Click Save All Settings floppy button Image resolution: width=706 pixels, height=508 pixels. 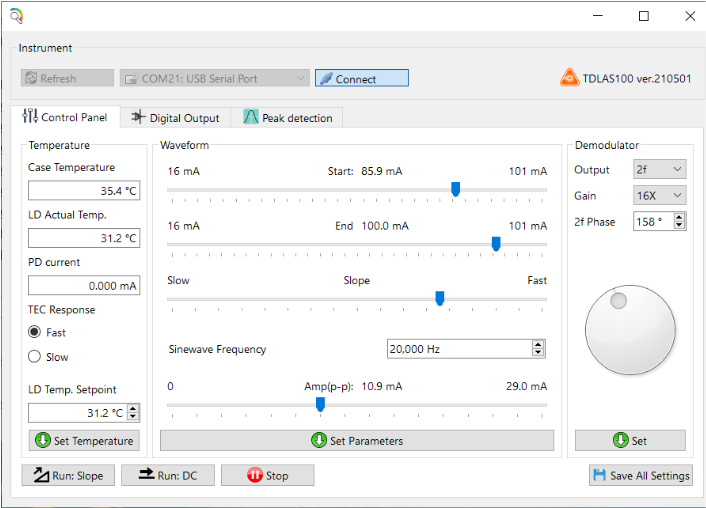coord(641,476)
